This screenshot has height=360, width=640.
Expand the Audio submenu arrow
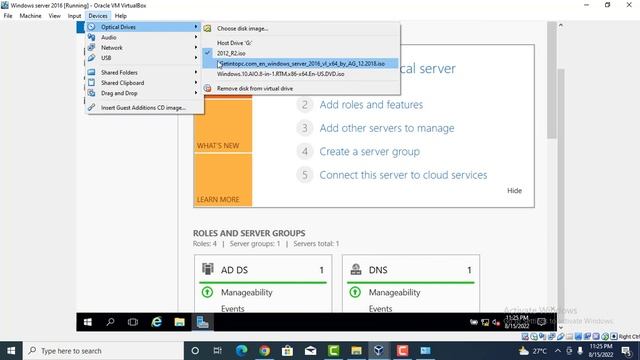click(x=196, y=37)
